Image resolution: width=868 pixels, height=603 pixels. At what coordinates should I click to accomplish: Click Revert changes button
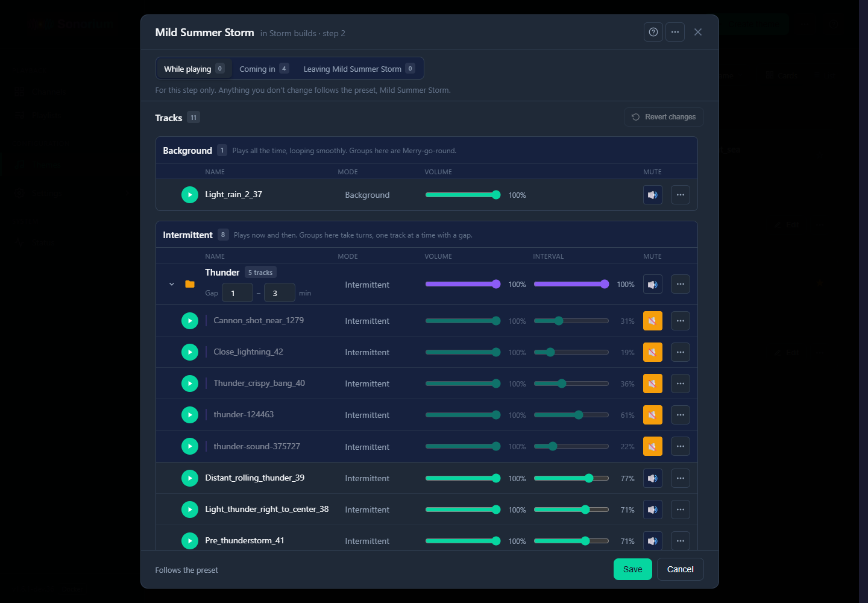coord(664,117)
